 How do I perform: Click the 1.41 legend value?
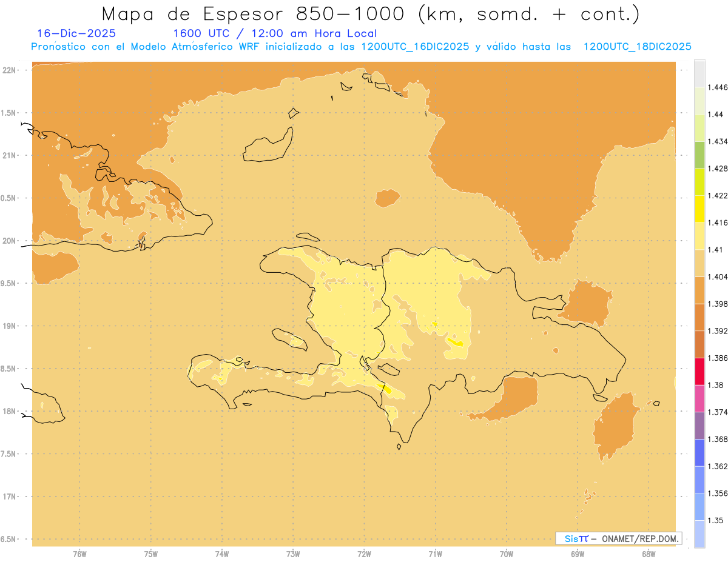point(716,249)
